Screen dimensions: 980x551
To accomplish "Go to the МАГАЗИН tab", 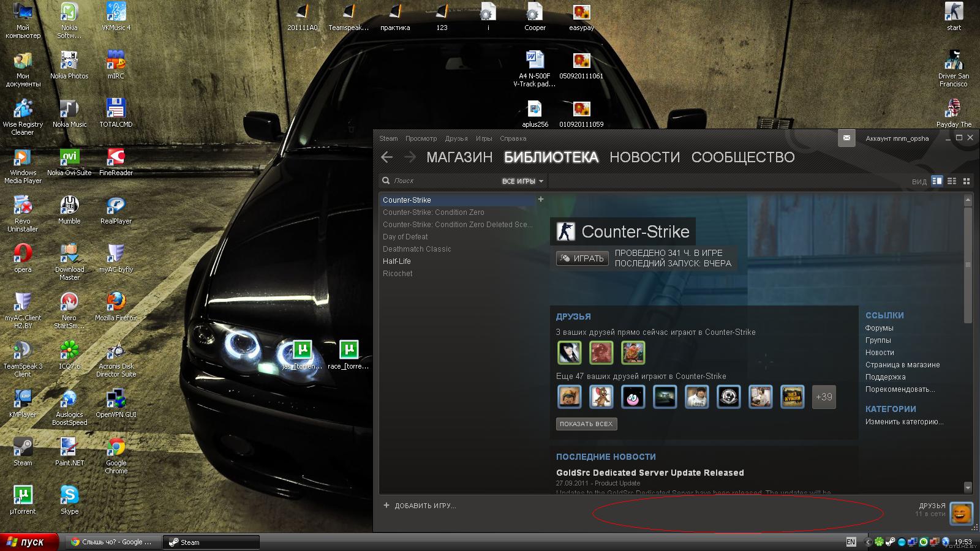I will tap(459, 157).
